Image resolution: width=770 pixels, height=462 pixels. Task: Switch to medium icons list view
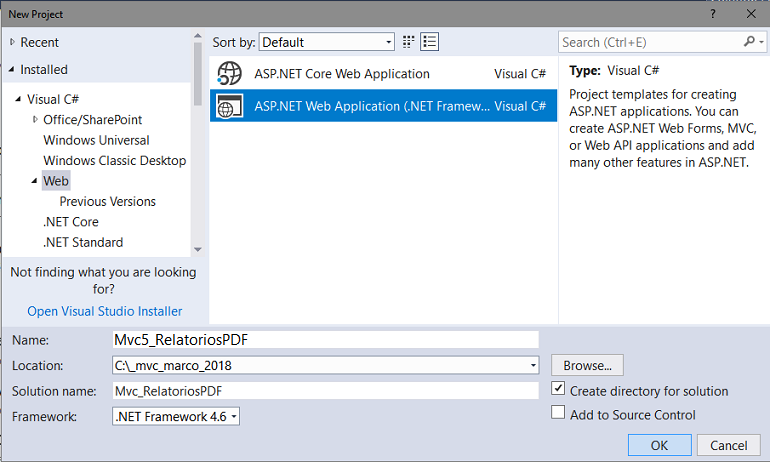click(430, 42)
